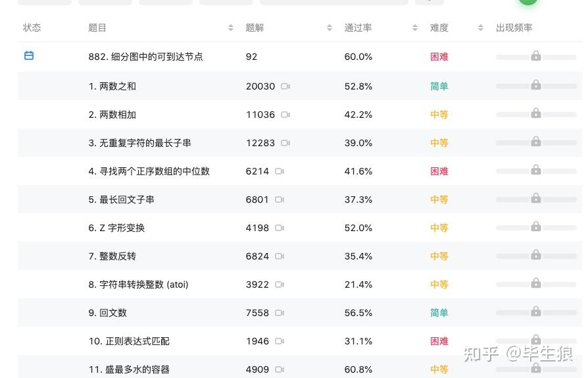Screen dimensions: 588x378
Task: Open the 20030 solutions for 两数之和
Action: coord(260,86)
